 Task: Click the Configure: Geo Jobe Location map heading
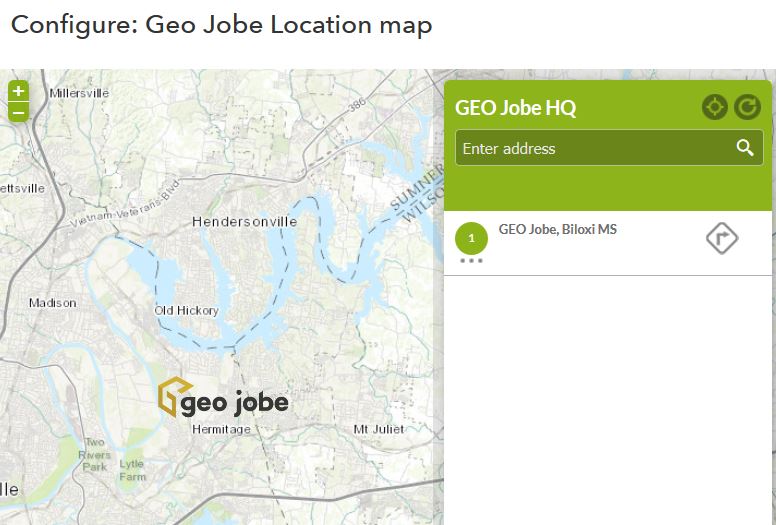pyautogui.click(x=221, y=25)
